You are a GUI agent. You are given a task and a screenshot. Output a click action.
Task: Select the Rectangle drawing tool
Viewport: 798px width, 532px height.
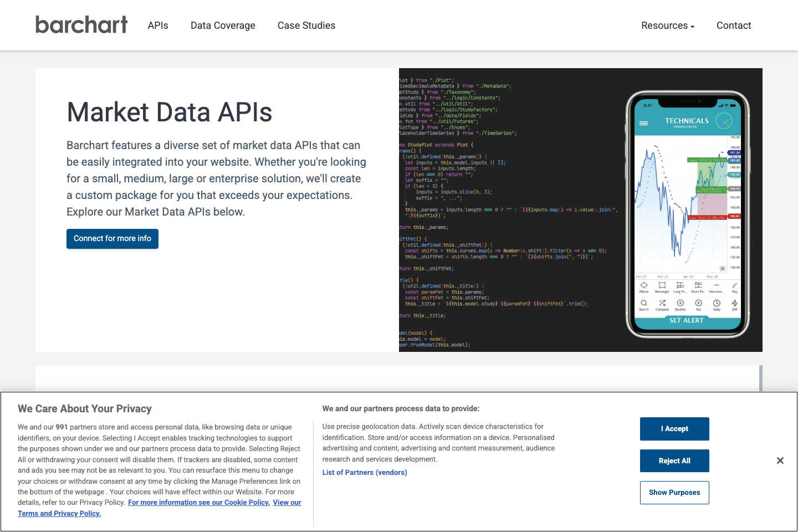pos(662,285)
